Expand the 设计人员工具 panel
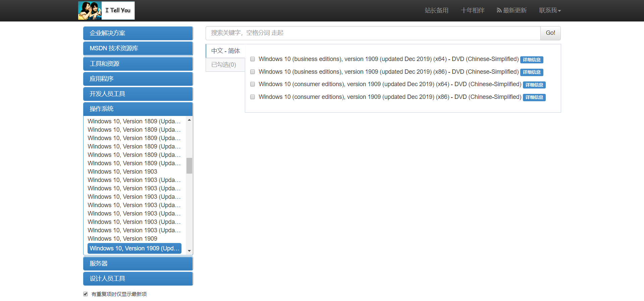Image resolution: width=644 pixels, height=301 pixels. 138,279
